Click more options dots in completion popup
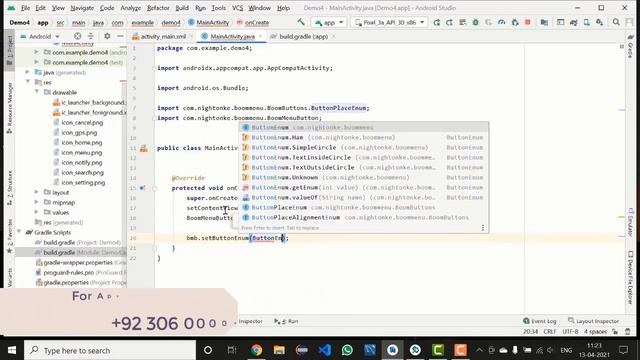 point(482,227)
